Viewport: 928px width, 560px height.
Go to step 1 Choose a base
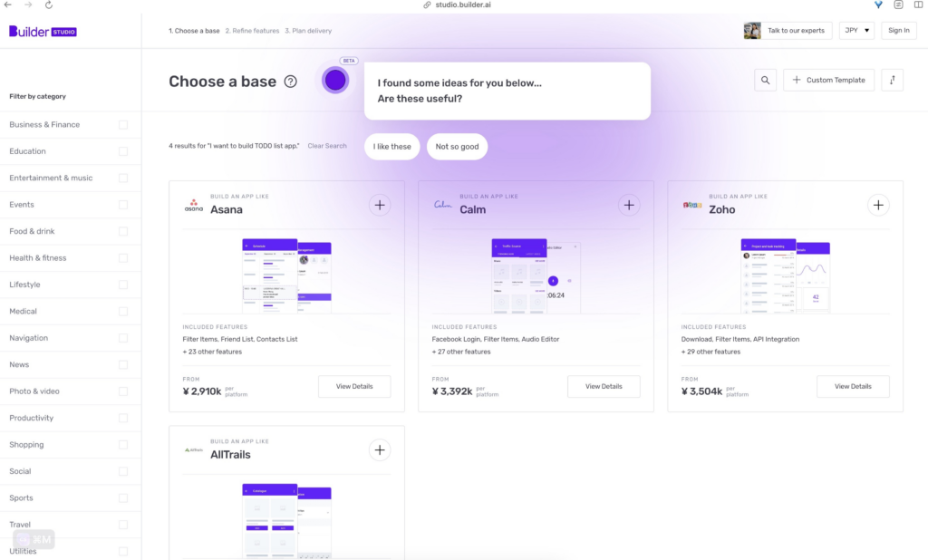pyautogui.click(x=194, y=31)
